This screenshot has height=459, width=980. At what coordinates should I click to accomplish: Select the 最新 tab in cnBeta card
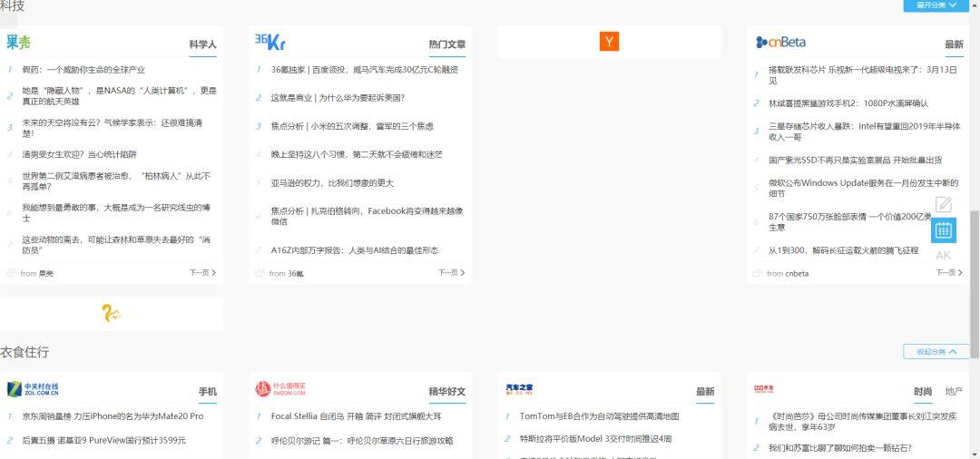click(x=954, y=44)
